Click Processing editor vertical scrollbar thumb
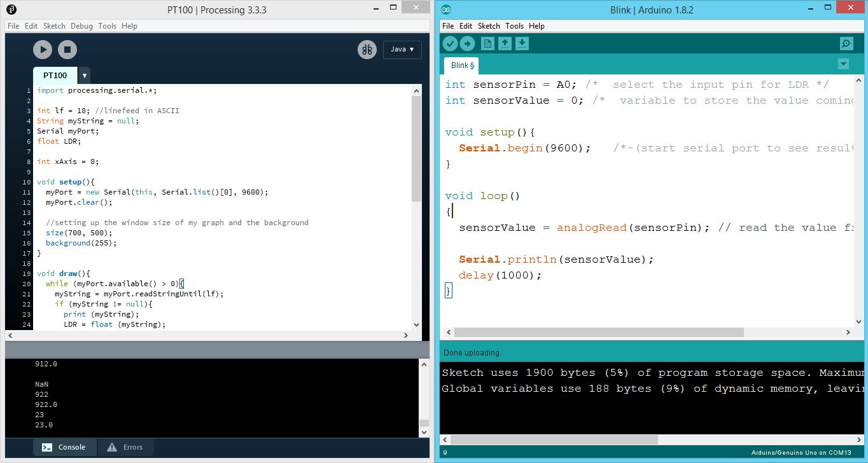 [x=416, y=148]
